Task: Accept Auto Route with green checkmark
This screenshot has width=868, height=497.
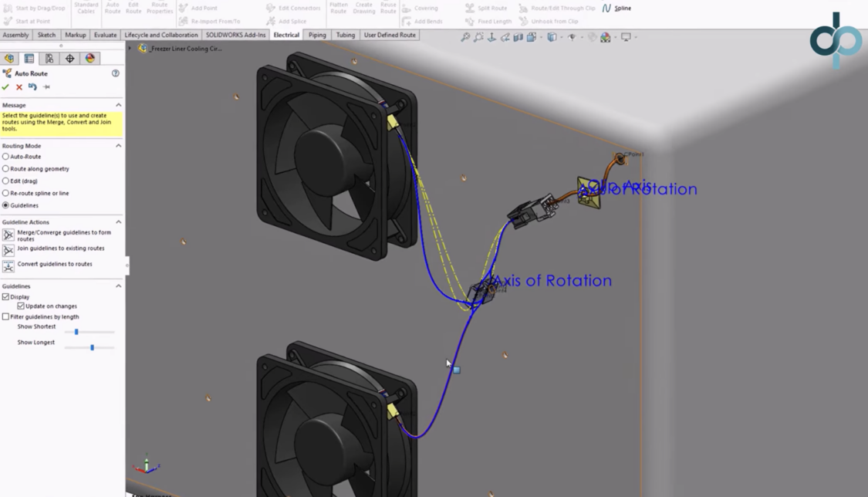Action: pos(6,87)
